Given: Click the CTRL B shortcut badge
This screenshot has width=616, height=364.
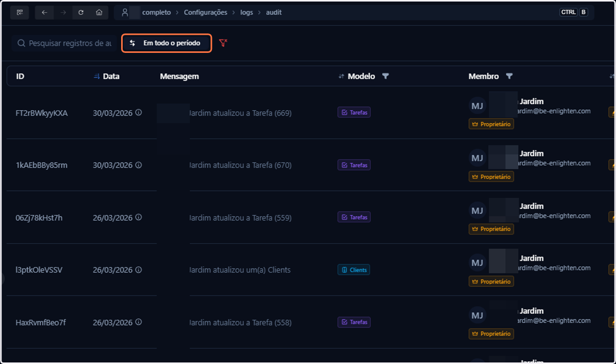Looking at the screenshot, I should tap(574, 12).
